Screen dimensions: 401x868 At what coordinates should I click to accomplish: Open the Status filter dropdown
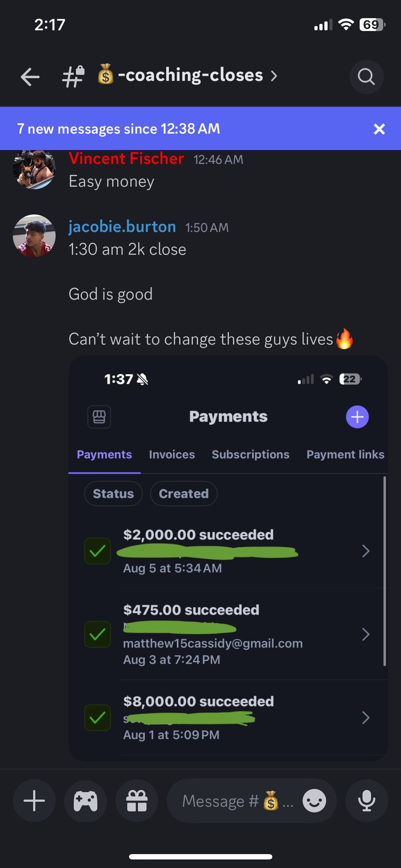coord(113,494)
